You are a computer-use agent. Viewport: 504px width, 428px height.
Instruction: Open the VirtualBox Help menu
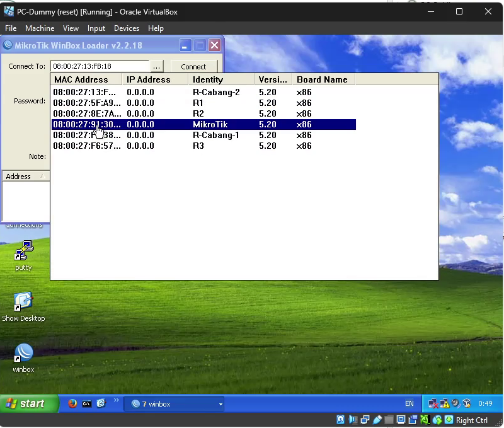[156, 28]
